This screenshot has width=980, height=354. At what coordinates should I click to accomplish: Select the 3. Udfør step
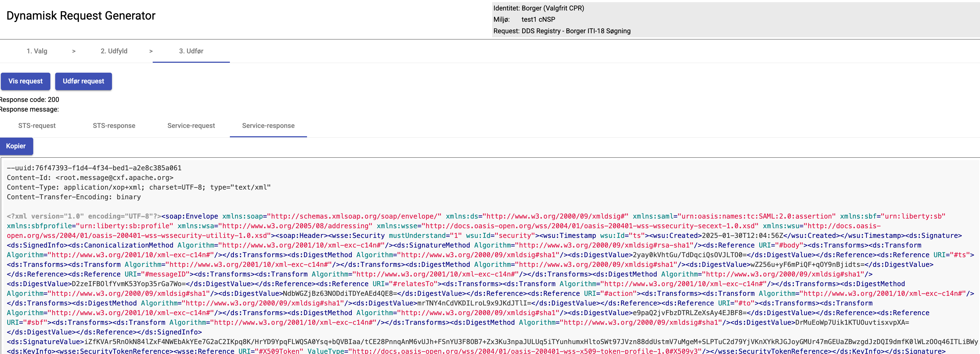pyautogui.click(x=191, y=51)
